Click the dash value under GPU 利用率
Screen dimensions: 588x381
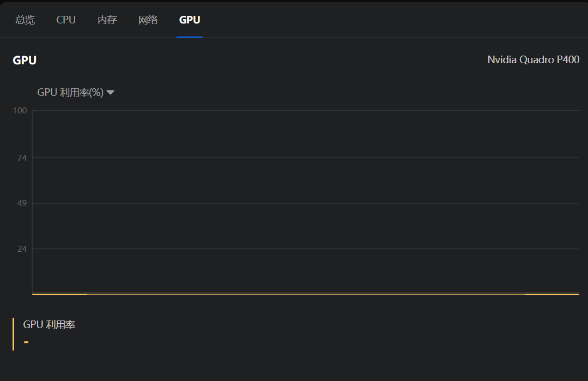pyautogui.click(x=26, y=342)
